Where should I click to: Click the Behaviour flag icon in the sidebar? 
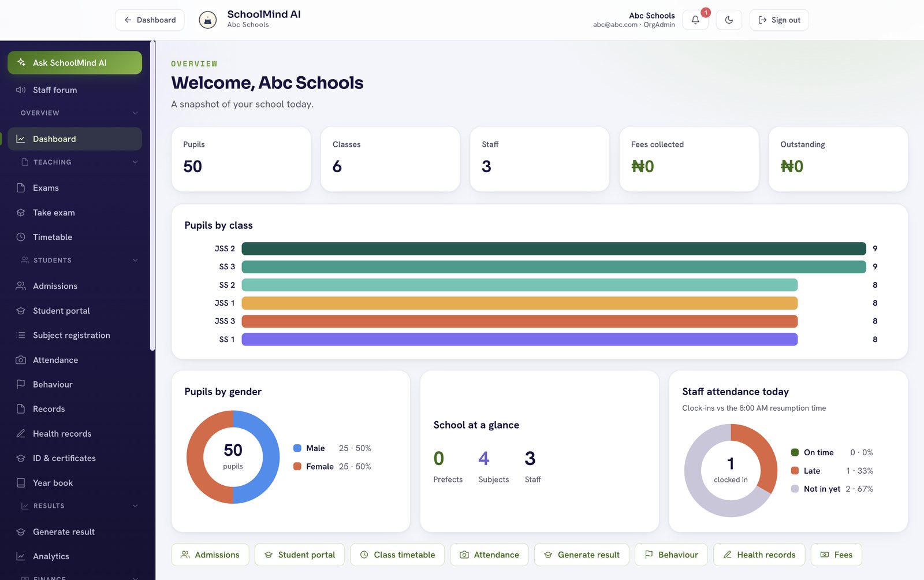[x=21, y=384]
